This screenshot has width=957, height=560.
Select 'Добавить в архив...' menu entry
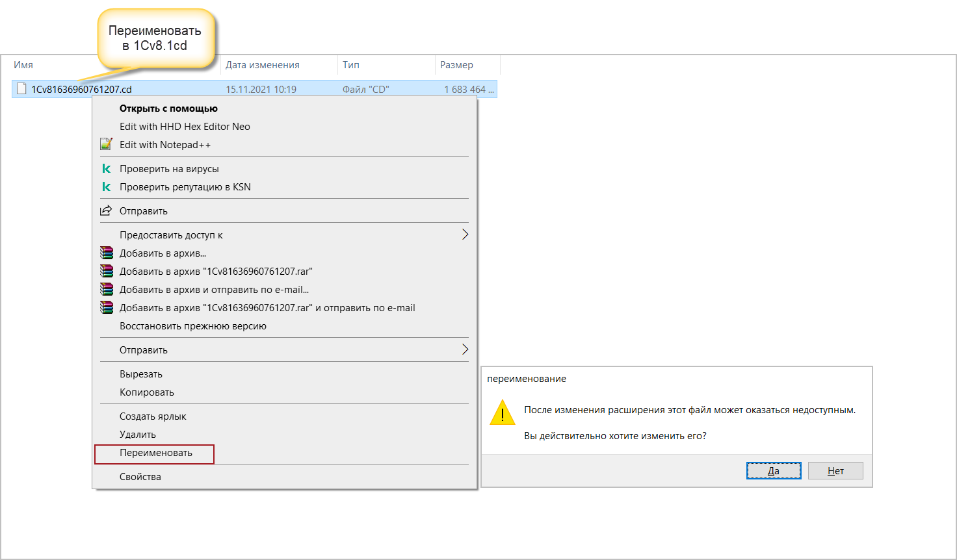[x=163, y=253]
